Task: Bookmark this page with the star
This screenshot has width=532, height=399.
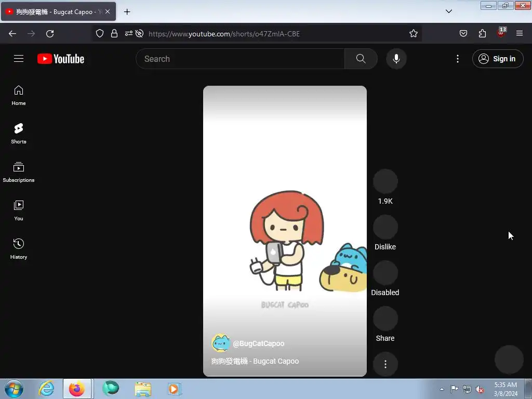Action: pos(413,33)
